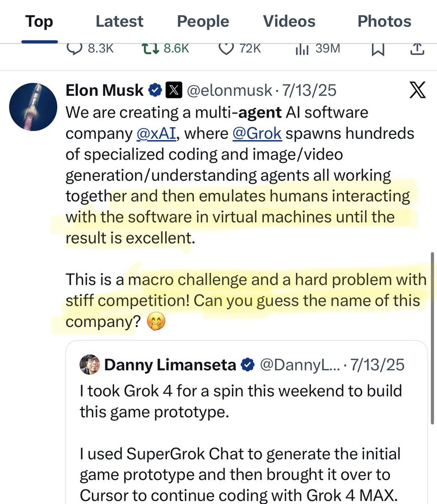Open replies on the 8.3K comment icon

[x=75, y=49]
